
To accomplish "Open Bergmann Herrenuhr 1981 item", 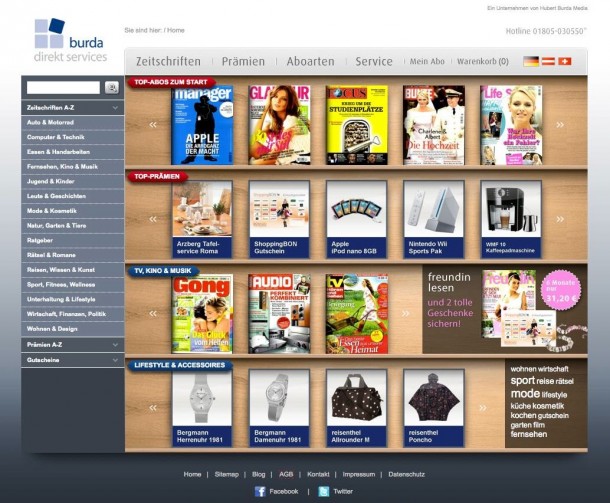I will pos(202,408).
